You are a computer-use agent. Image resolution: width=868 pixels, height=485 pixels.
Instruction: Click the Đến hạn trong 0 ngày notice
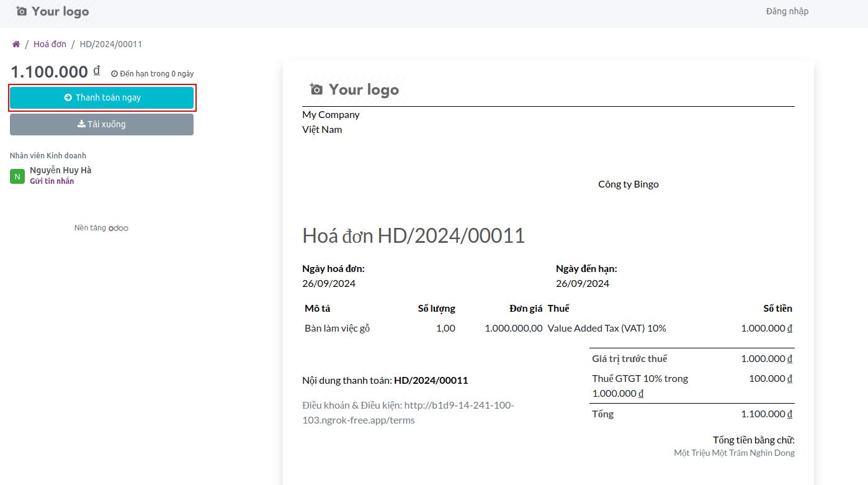click(153, 74)
